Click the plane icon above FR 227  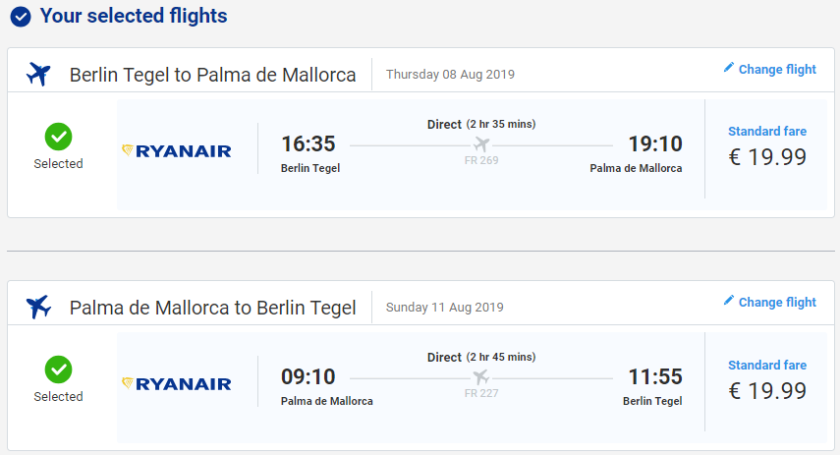pyautogui.click(x=481, y=377)
